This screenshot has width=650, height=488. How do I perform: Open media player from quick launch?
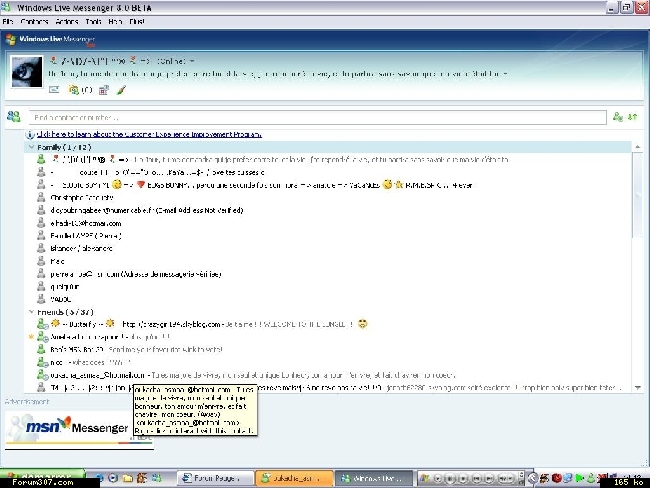click(113, 478)
